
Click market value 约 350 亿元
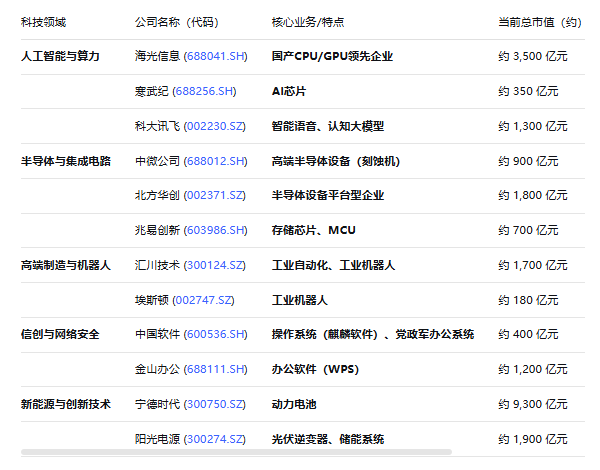pos(528,91)
